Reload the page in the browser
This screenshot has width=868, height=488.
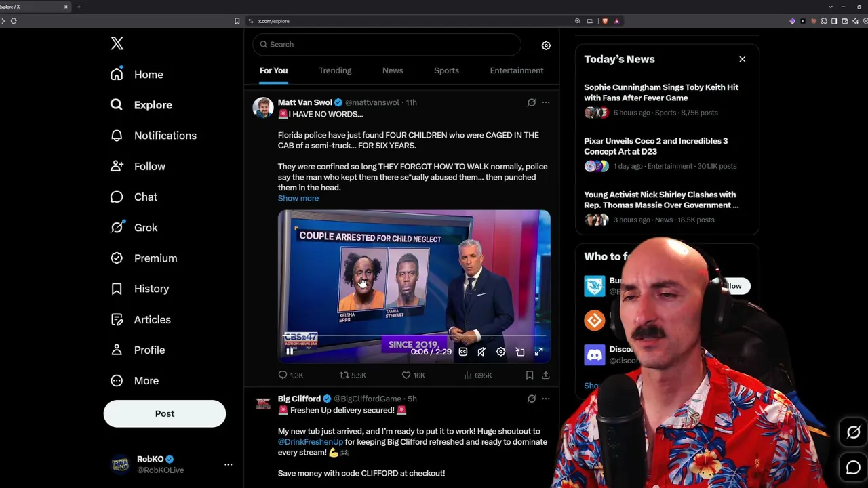coord(14,21)
